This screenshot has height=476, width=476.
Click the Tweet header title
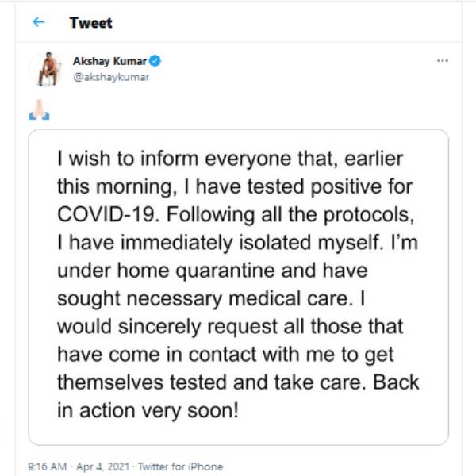click(90, 22)
